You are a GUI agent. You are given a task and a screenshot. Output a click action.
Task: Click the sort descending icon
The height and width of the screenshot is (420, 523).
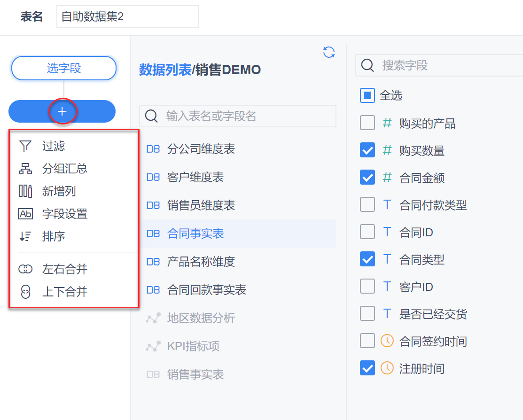click(25, 236)
